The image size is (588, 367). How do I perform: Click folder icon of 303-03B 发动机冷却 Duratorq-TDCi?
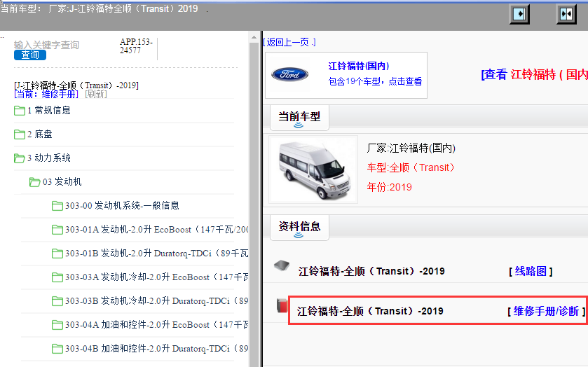click(x=57, y=301)
